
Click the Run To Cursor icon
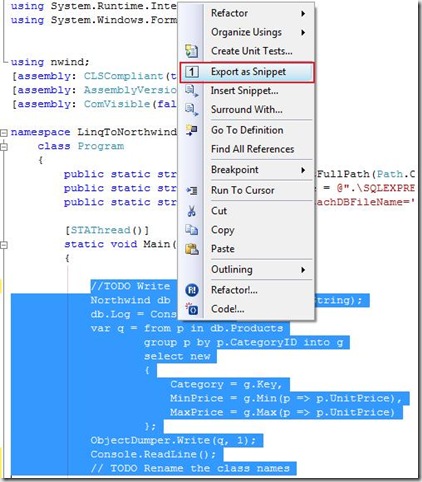tap(192, 190)
